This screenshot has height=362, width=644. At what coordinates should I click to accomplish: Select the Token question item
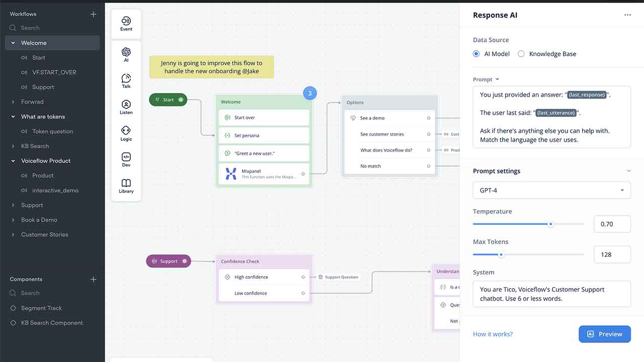[52, 132]
